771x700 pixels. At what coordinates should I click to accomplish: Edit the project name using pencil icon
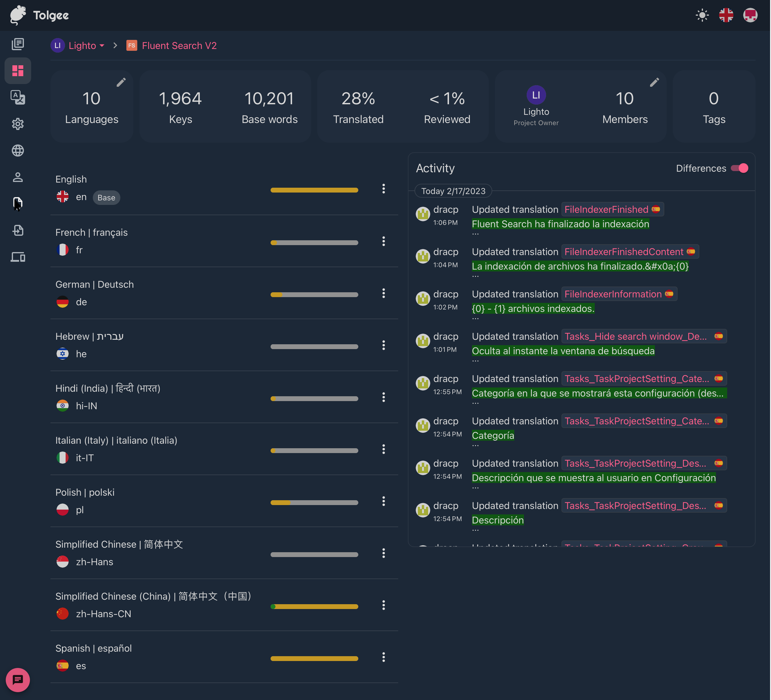122,82
